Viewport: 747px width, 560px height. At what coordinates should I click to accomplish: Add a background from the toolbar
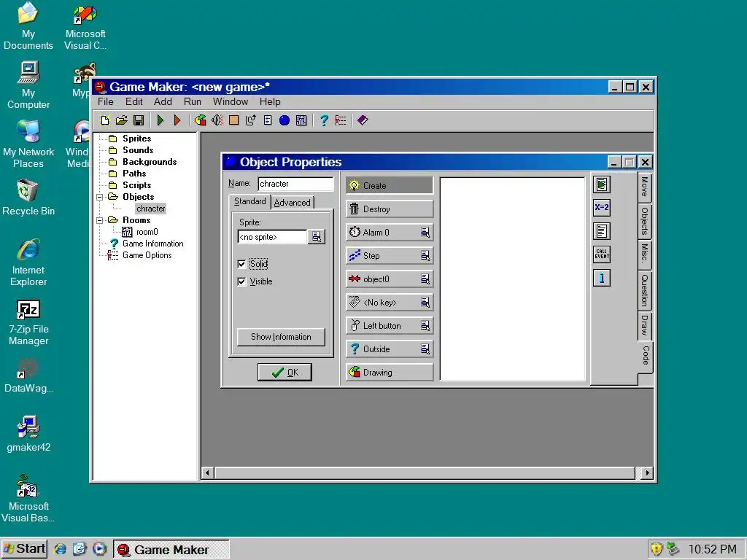point(234,120)
